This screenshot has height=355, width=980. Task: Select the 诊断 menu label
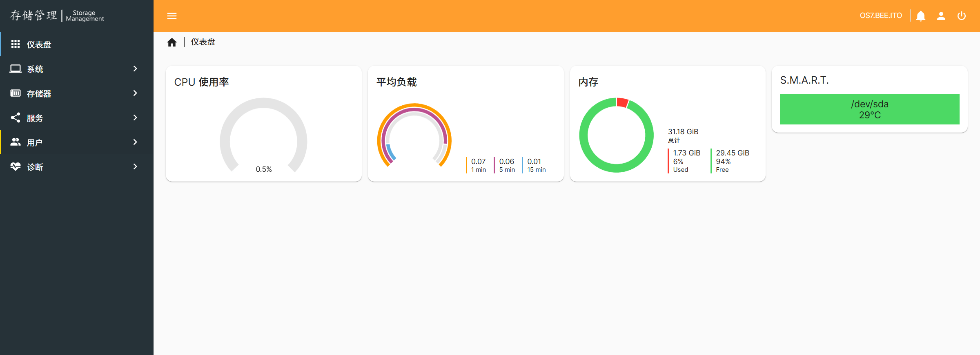[35, 167]
